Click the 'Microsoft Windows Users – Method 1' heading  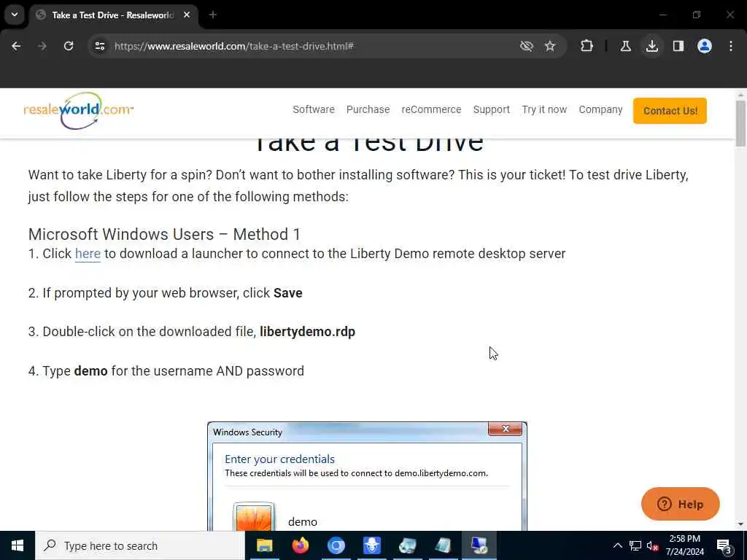[164, 234]
